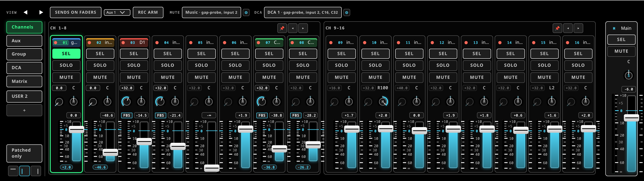Pin the CH 1-8 bank

click(282, 28)
